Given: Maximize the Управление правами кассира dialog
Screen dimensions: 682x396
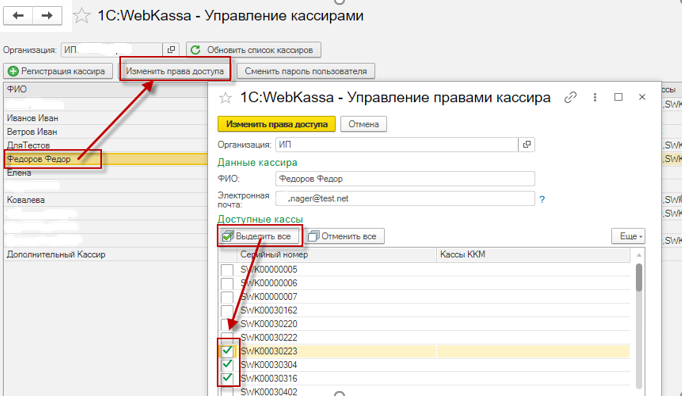Looking at the screenshot, I should (x=618, y=97).
